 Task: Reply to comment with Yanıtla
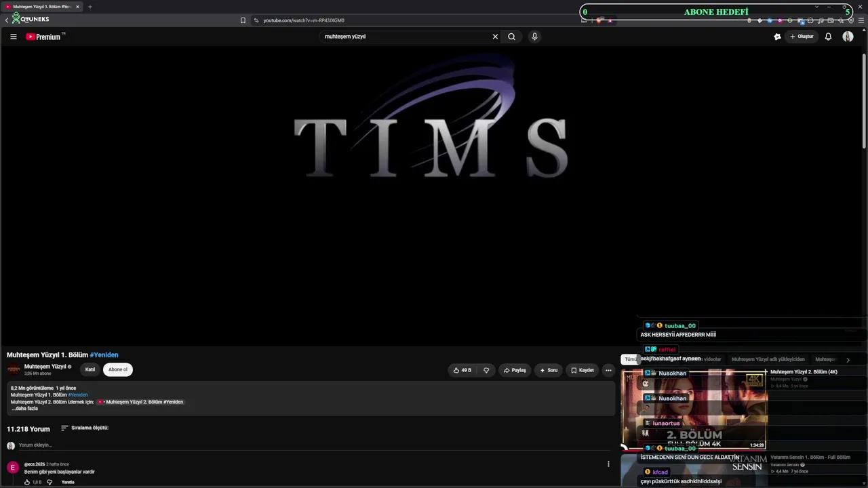68,483
